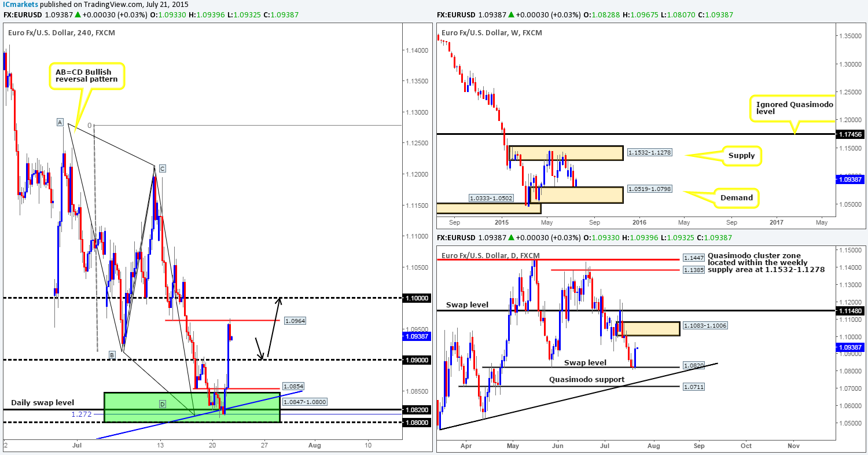Click the Aug label on the 4-hour chart timeline
Image resolution: width=868 pixels, height=455 pixels.
click(x=314, y=446)
